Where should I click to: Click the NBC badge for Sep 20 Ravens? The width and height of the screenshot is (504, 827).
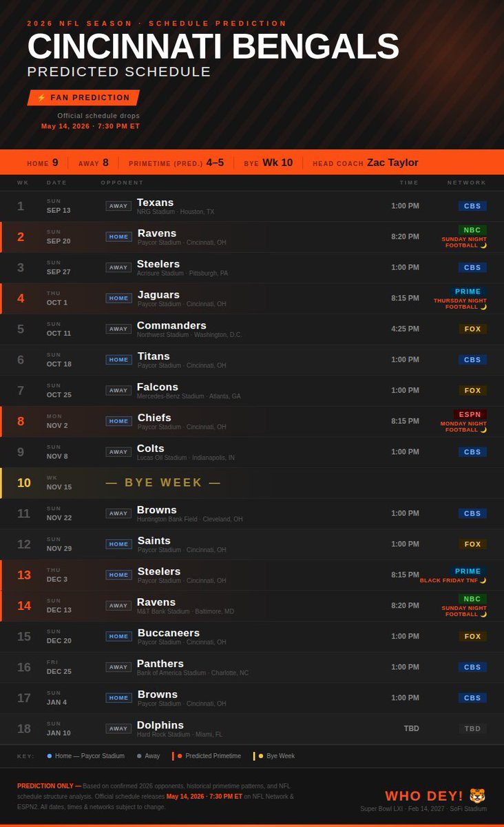tap(472, 230)
